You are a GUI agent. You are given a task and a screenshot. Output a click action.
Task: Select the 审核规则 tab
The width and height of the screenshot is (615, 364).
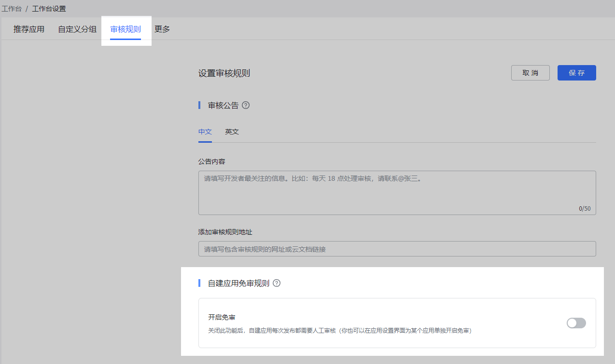(x=126, y=29)
